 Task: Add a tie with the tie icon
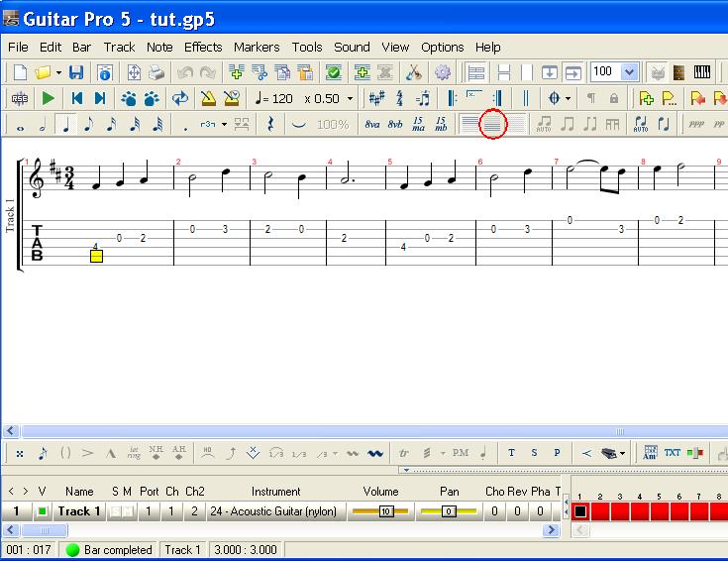tap(298, 125)
